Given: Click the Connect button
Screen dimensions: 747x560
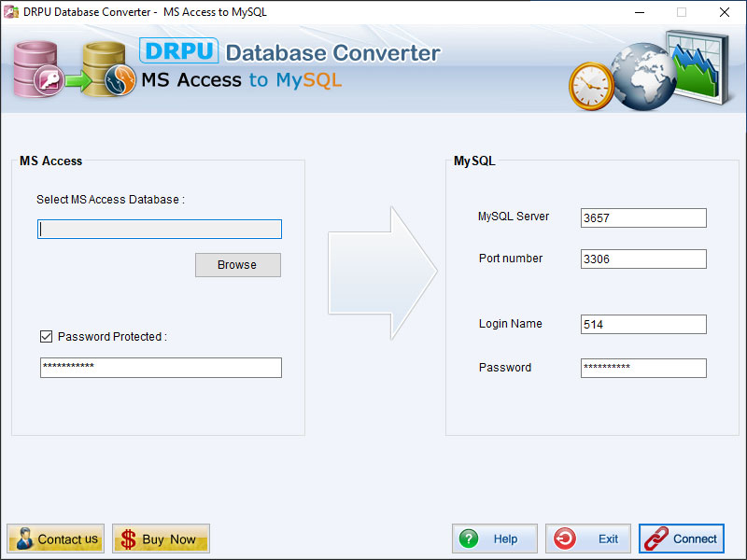Looking at the screenshot, I should [682, 539].
